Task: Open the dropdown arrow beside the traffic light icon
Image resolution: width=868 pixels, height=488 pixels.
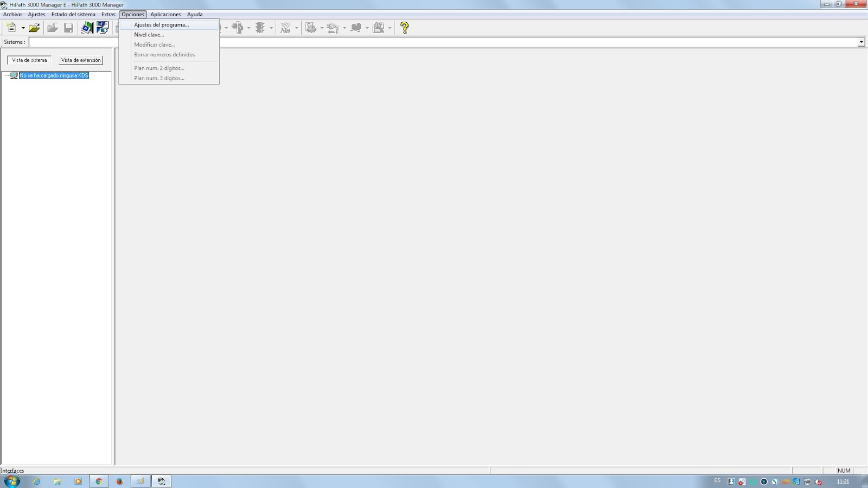Action: point(271,28)
